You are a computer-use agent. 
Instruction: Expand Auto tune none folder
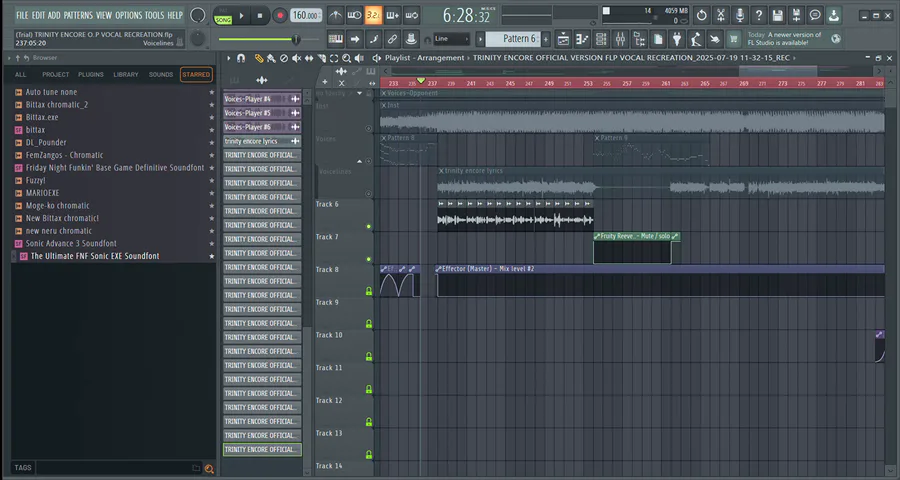coord(18,92)
